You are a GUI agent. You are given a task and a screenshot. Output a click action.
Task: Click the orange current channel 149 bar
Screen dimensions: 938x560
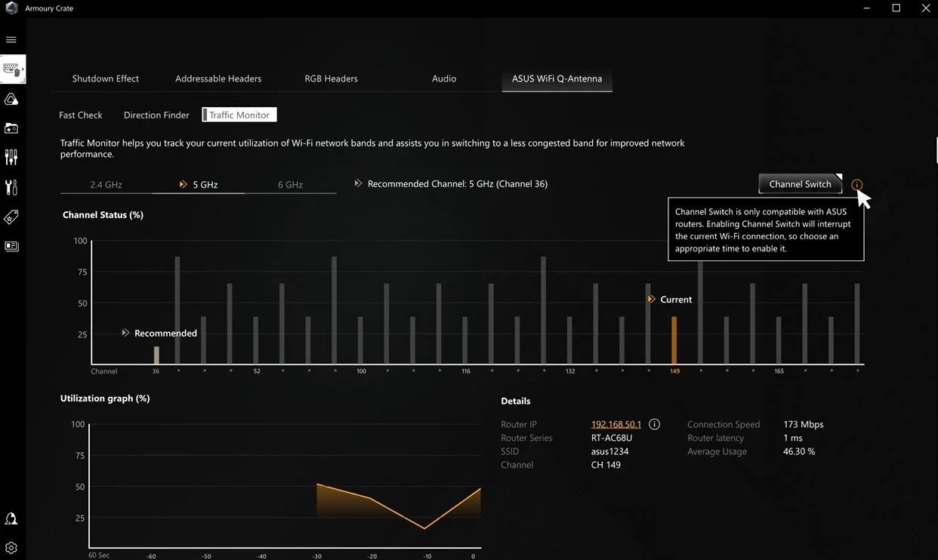[674, 340]
